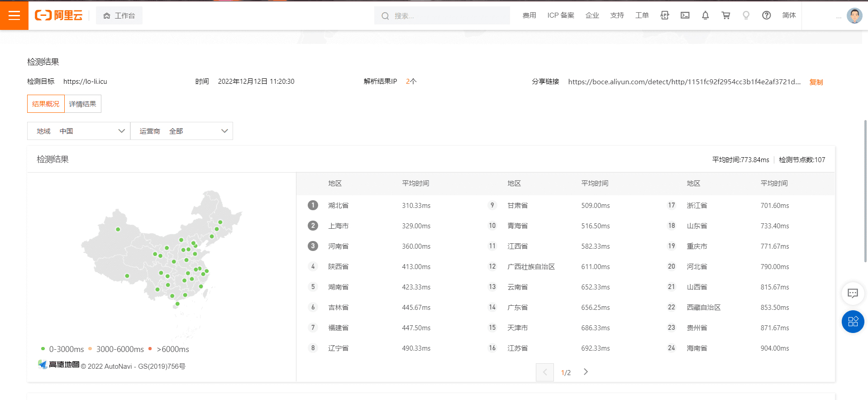Switch to the 详情结果 tab
868x400 pixels.
tap(82, 104)
